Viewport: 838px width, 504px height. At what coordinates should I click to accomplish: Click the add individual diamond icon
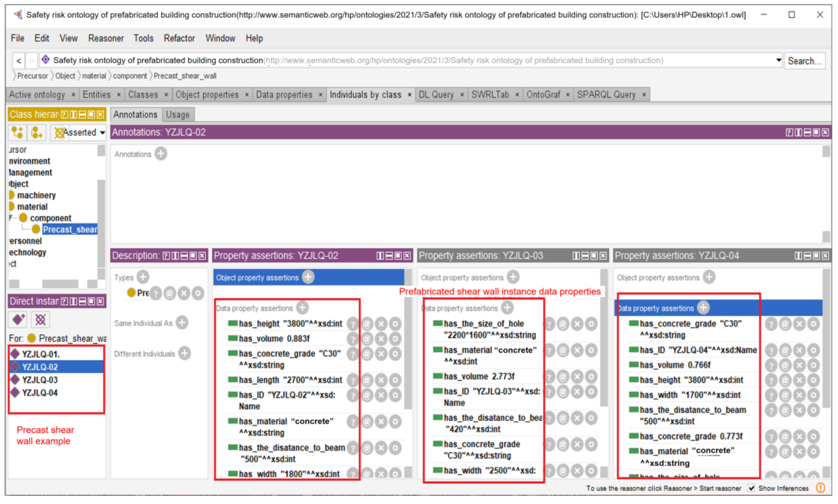(18, 319)
